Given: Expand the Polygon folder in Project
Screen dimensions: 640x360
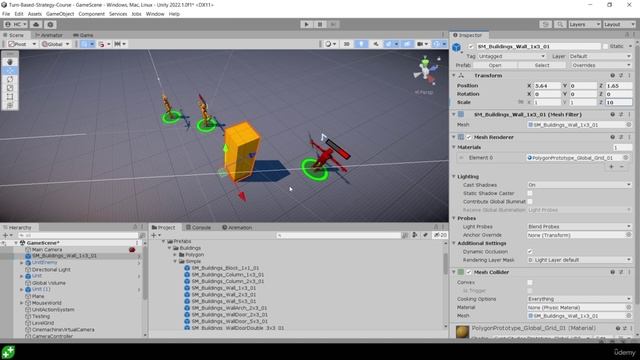Looking at the screenshot, I should click(x=176, y=255).
